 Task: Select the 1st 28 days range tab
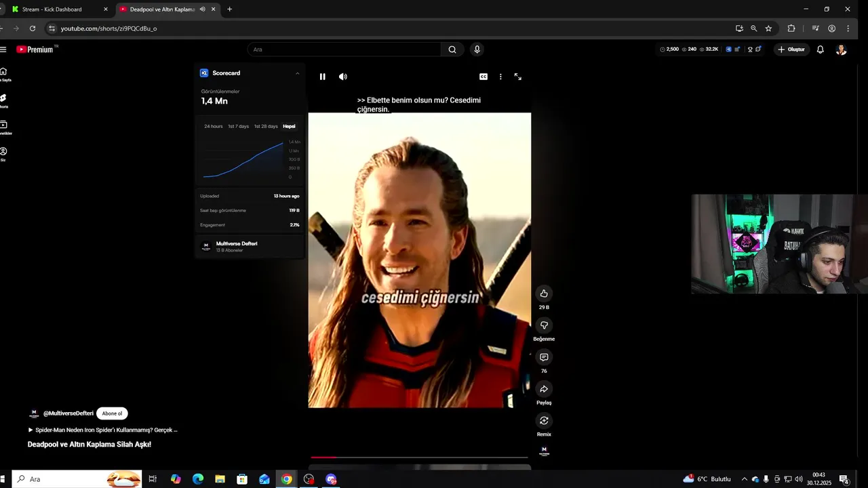point(266,126)
